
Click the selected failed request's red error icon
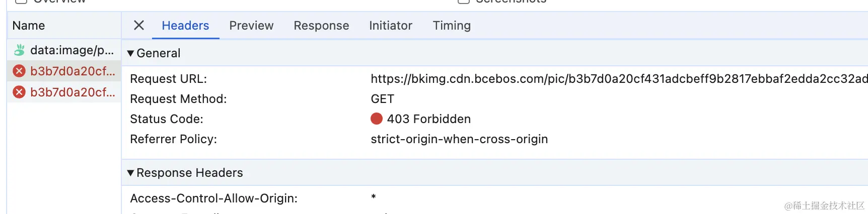19,71
